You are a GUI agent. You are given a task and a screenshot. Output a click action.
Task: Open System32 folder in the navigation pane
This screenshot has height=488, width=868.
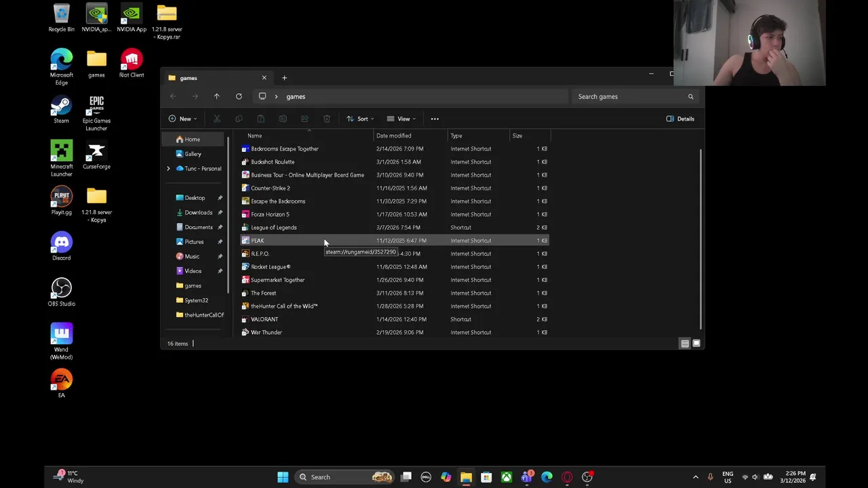pyautogui.click(x=197, y=300)
